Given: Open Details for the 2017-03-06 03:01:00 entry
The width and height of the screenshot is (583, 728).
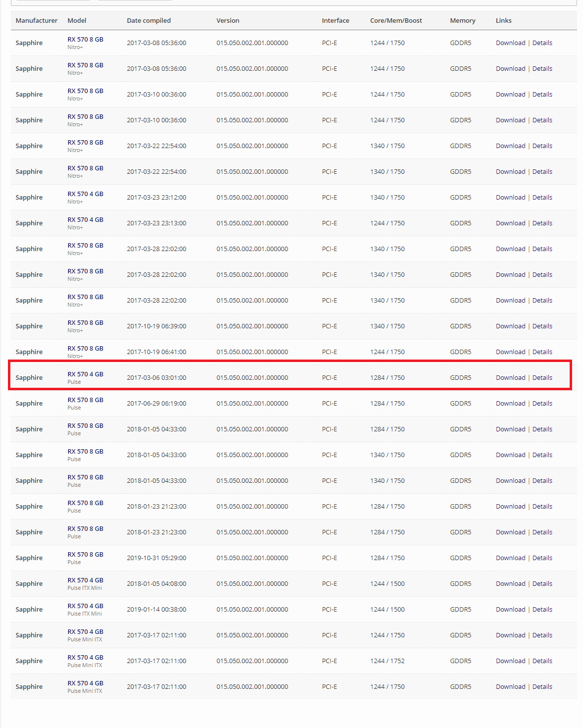Looking at the screenshot, I should 542,377.
